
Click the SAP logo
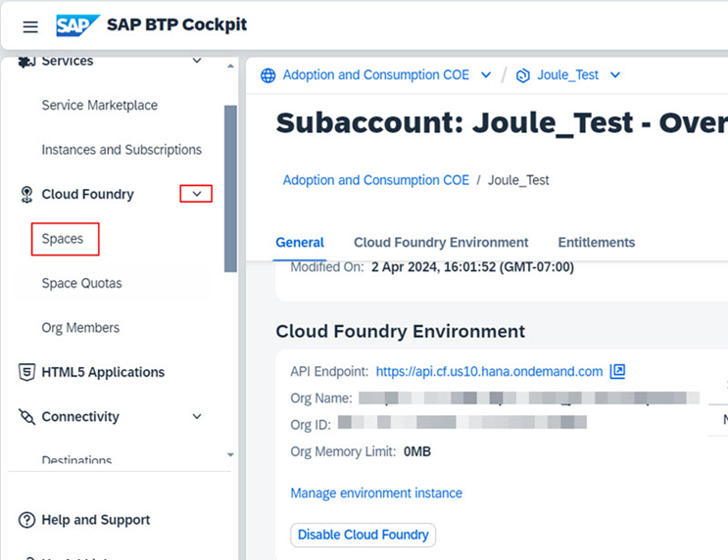click(77, 25)
